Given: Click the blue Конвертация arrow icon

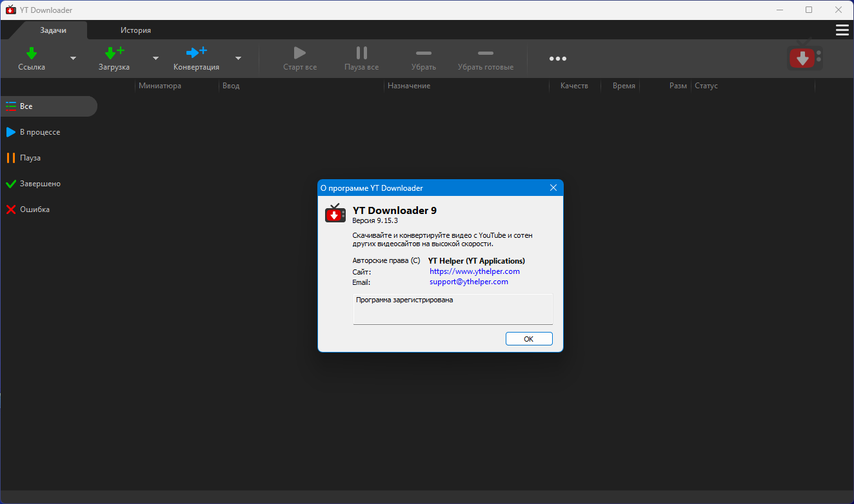Looking at the screenshot, I should 196,53.
